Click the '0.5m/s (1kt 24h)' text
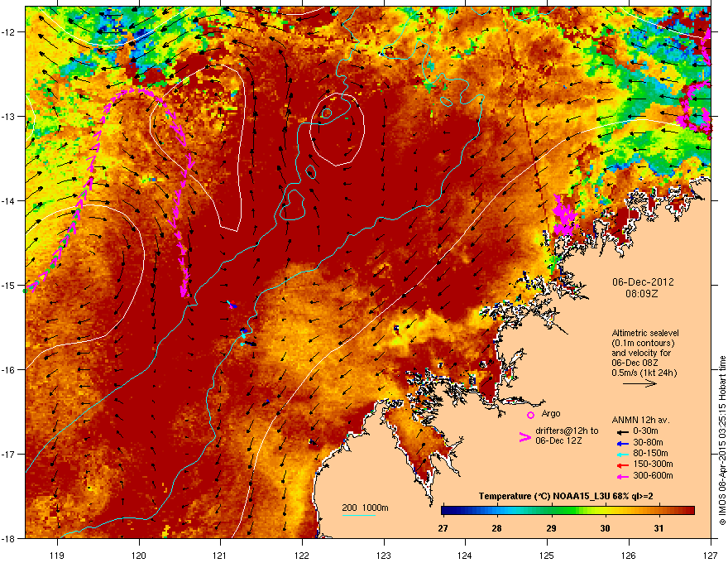 (644, 373)
